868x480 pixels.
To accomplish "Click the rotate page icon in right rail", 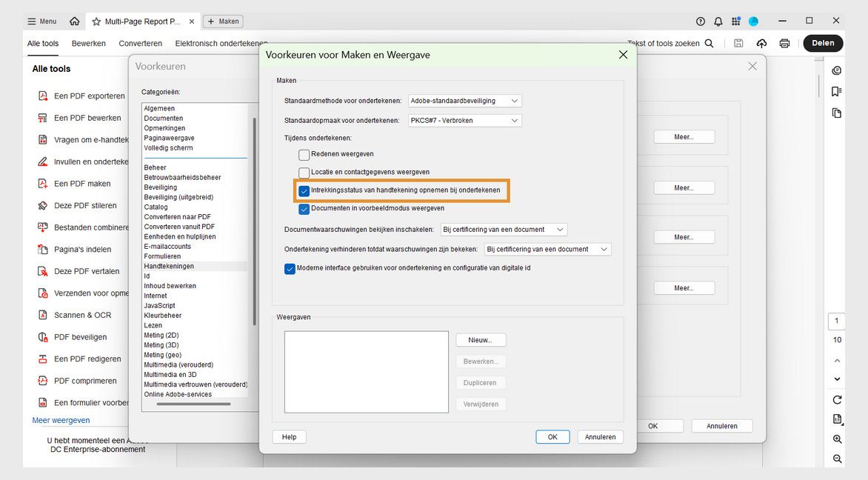I will pyautogui.click(x=837, y=400).
